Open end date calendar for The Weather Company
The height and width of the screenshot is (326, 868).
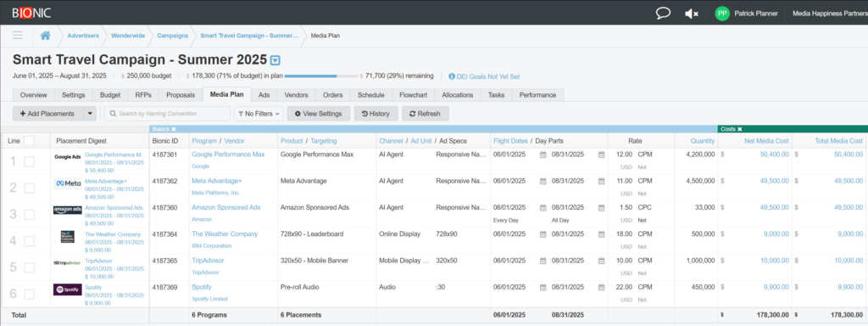tap(601, 234)
